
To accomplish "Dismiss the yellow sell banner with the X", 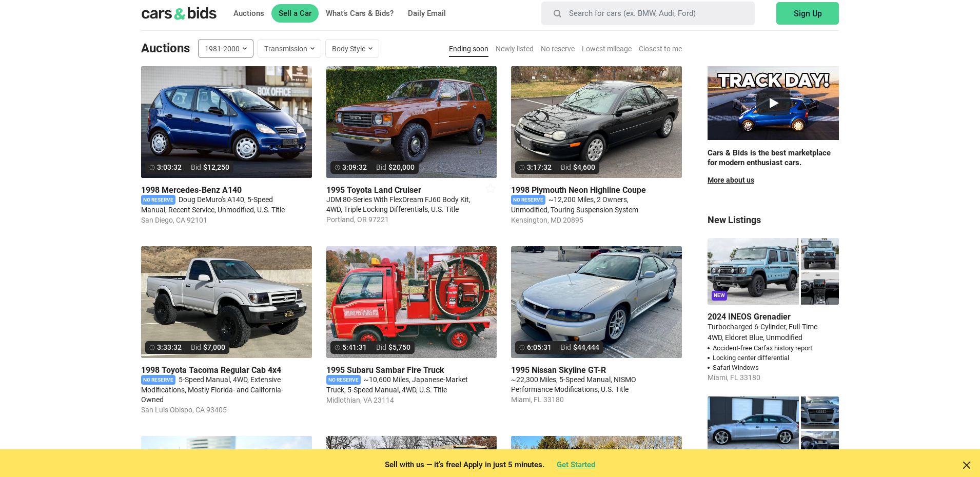I will (967, 465).
